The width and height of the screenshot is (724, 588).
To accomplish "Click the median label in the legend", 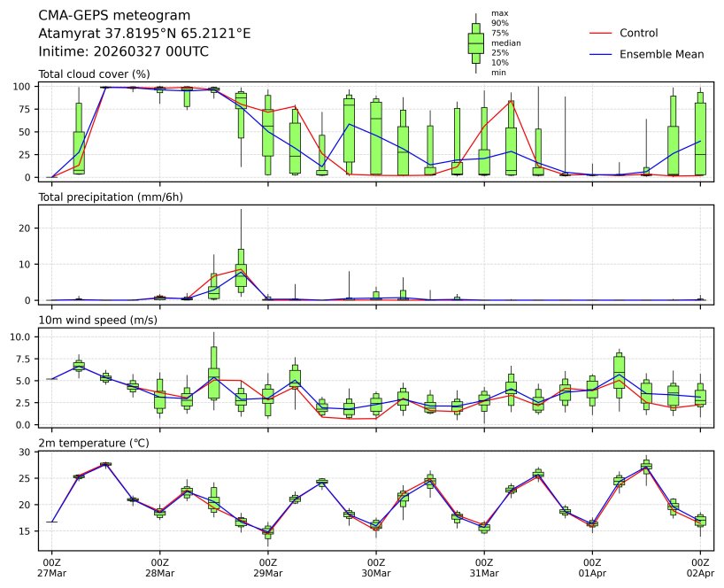I will click(x=505, y=43).
